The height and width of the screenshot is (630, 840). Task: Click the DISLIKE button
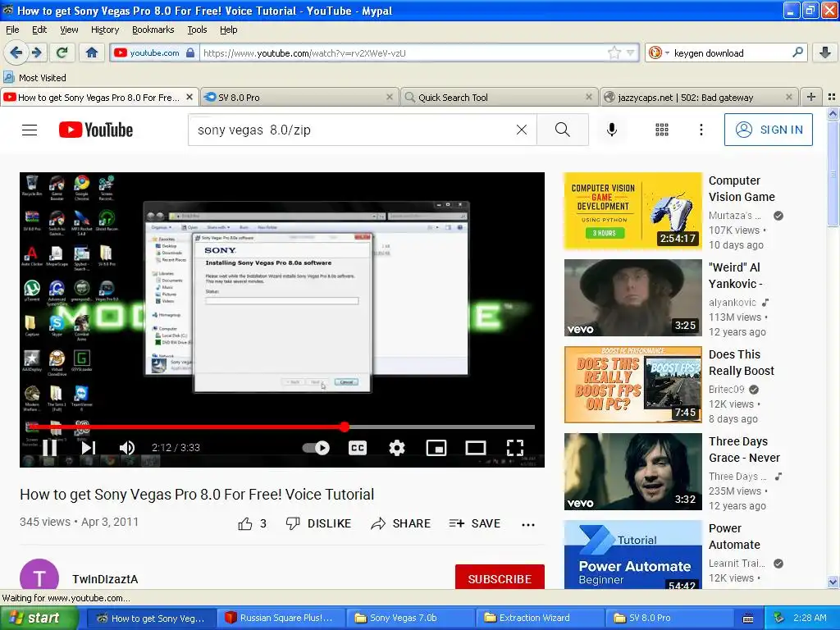coord(319,523)
